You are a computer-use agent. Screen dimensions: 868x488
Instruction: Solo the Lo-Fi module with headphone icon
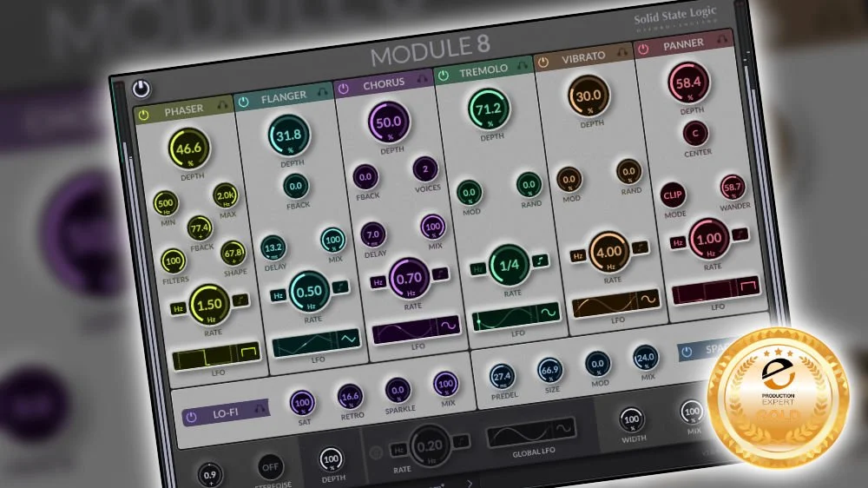coord(259,409)
